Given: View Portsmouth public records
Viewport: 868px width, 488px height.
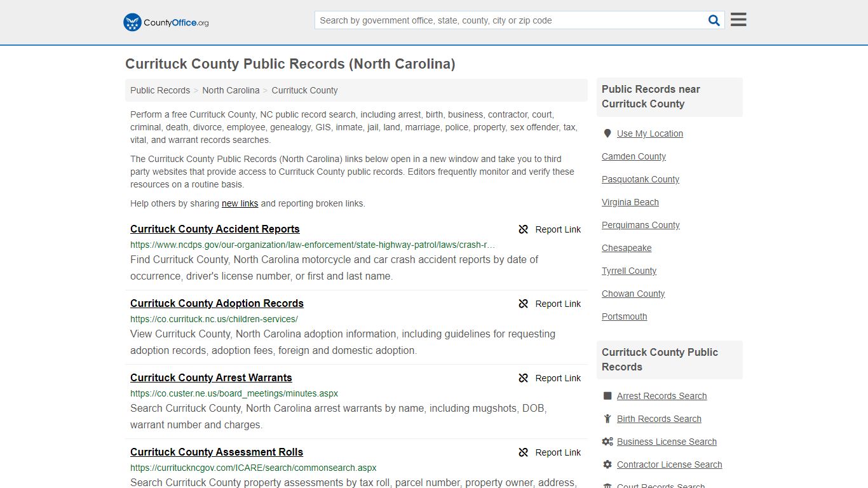Looking at the screenshot, I should coord(624,316).
